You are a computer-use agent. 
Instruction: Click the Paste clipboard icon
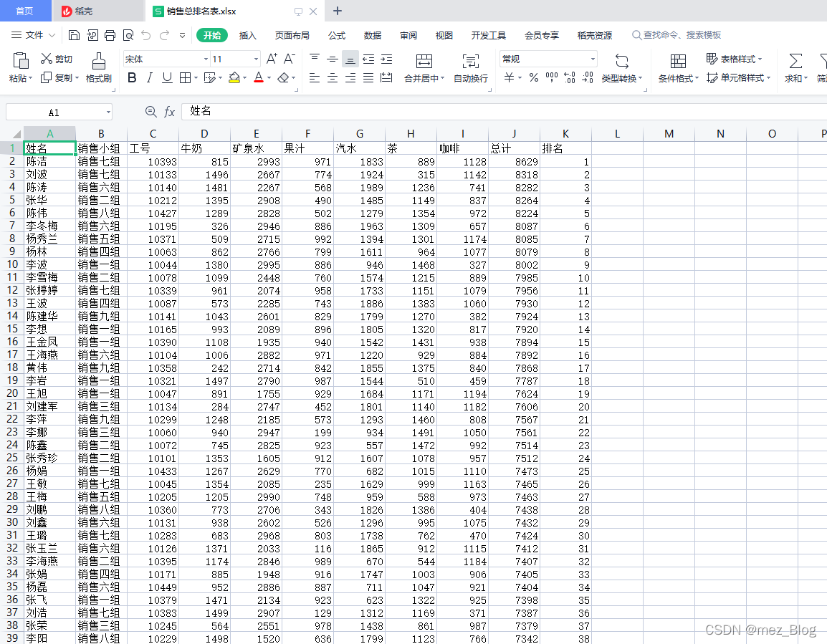(21, 61)
